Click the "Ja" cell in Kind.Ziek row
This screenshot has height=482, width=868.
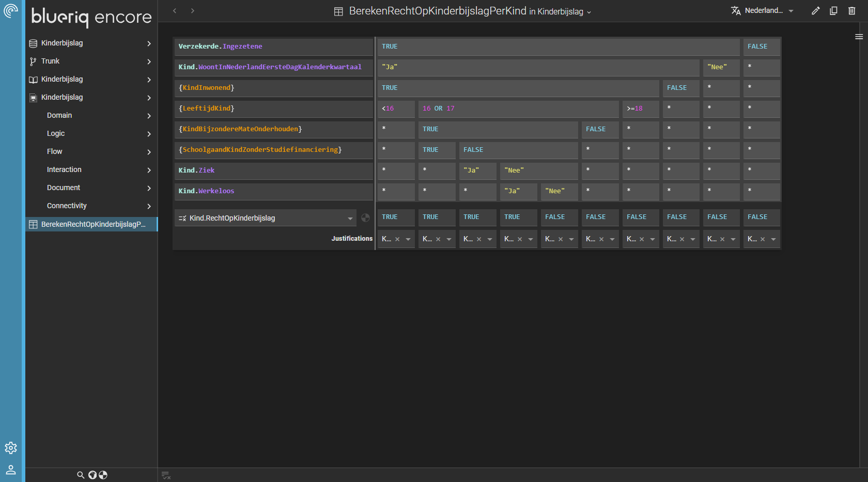pyautogui.click(x=477, y=170)
